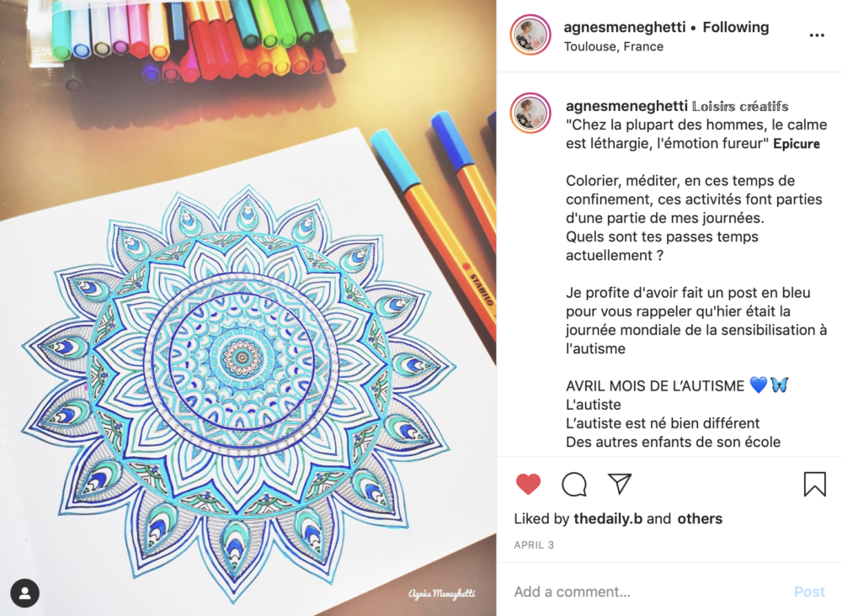
Task: Open the three-dot more options menu
Action: [817, 35]
